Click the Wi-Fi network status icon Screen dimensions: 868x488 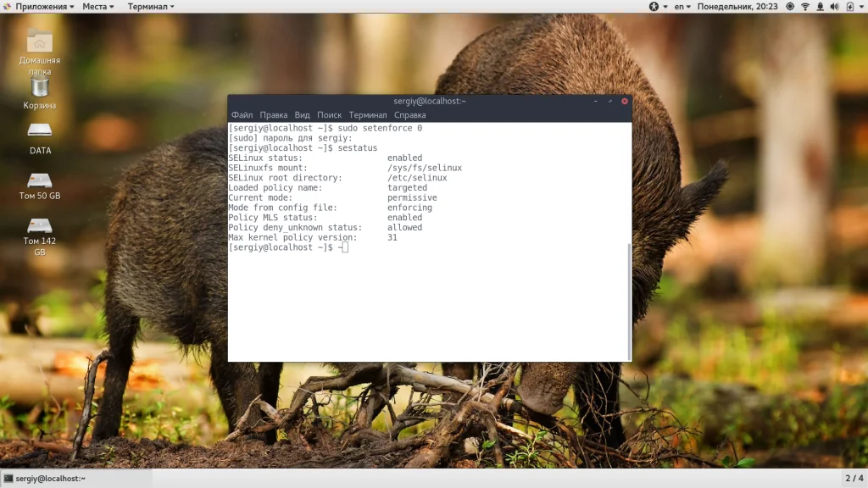point(805,7)
